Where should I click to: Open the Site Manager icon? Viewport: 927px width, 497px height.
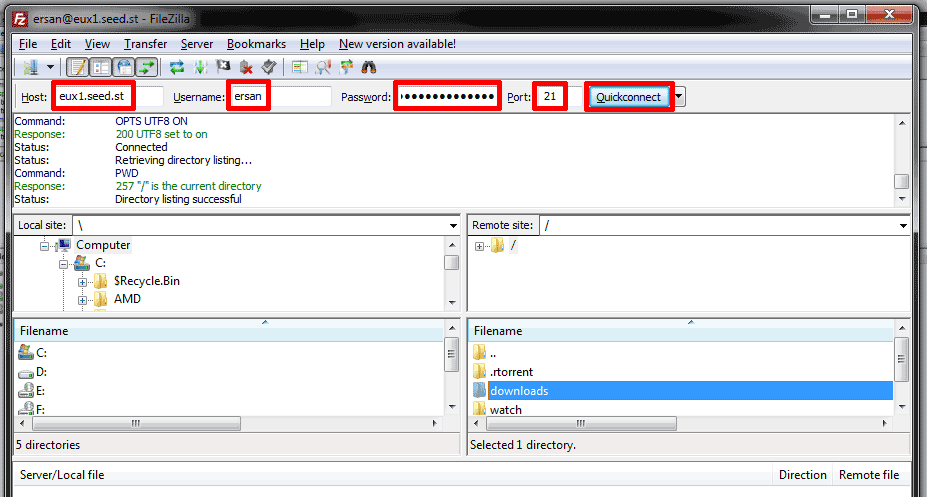pos(31,67)
